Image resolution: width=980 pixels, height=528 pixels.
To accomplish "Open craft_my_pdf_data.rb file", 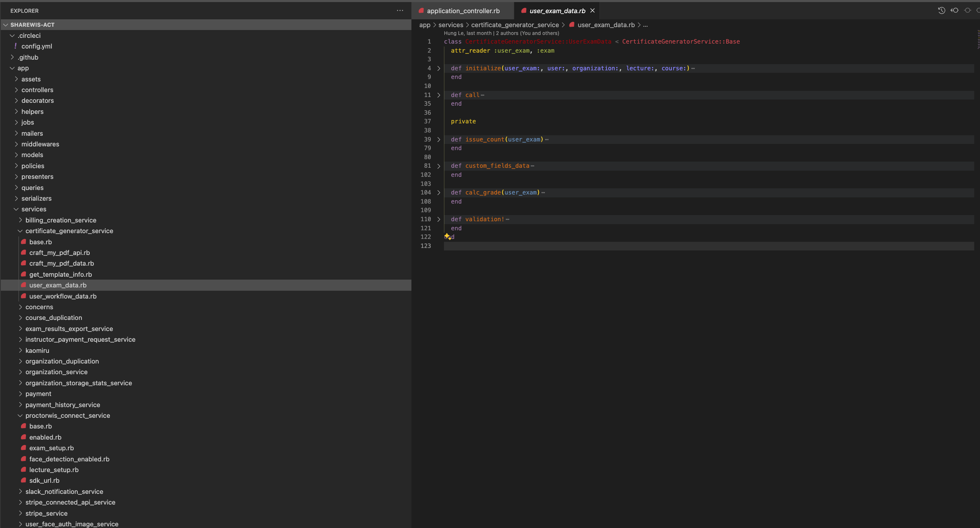I will 206,263.
